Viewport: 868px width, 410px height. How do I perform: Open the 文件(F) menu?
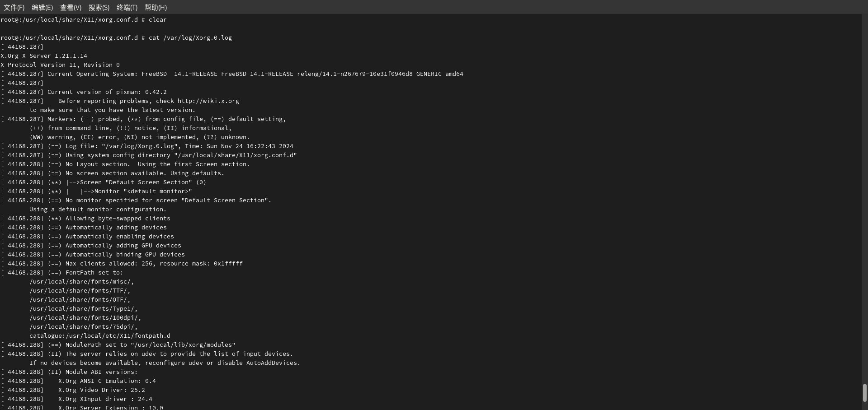14,8
